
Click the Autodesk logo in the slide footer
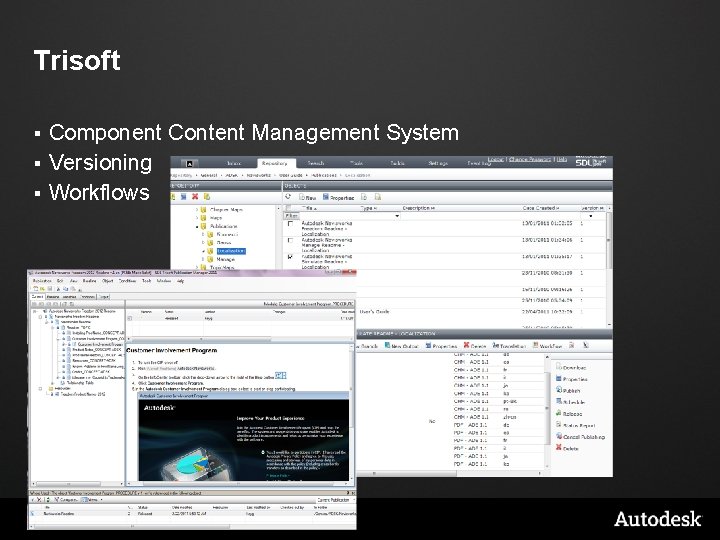pos(658,519)
